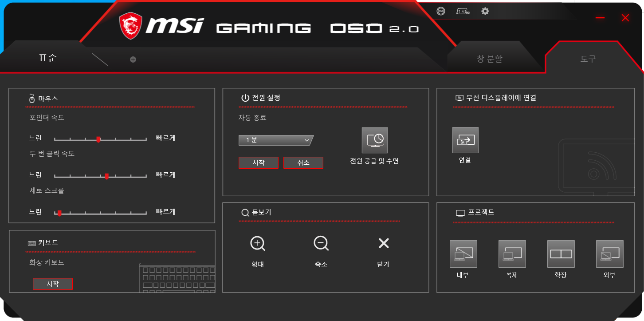
Task: Click the 세로 스크롤 slider handle
Action: click(59, 213)
